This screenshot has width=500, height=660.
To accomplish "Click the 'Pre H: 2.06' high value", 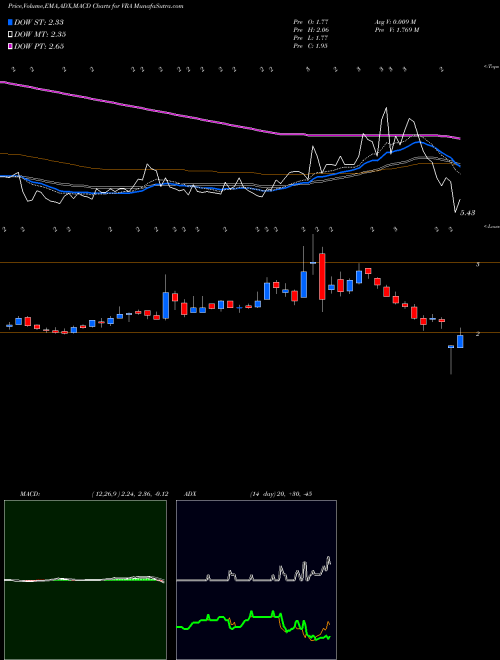I will 311,30.
